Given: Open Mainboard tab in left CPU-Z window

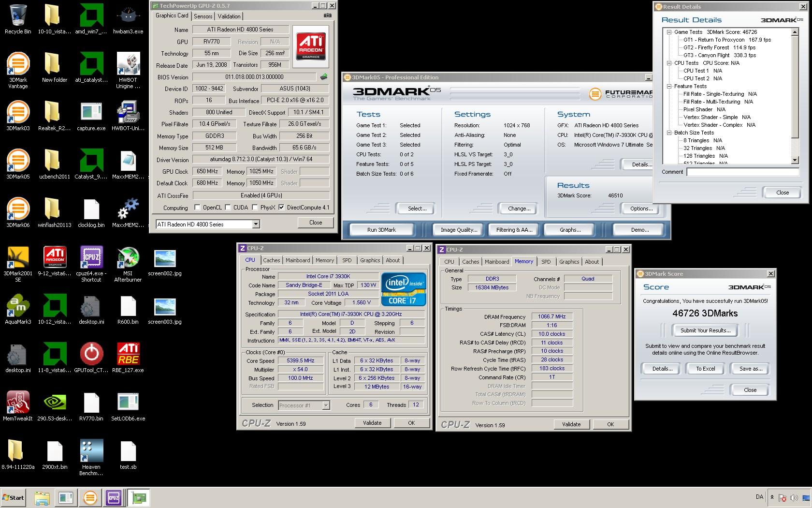Looking at the screenshot, I should click(x=298, y=260).
